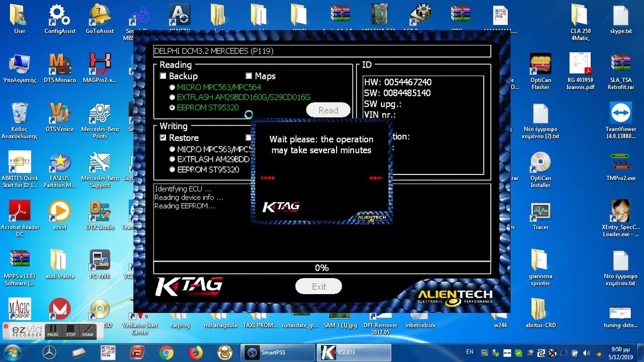Image resolution: width=644 pixels, height=362 pixels.
Task: Open the DTS Monaco shortcut
Action: [x=60, y=68]
